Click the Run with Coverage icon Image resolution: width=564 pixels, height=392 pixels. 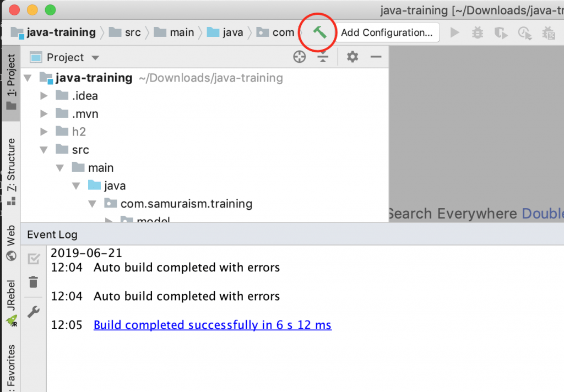[501, 33]
